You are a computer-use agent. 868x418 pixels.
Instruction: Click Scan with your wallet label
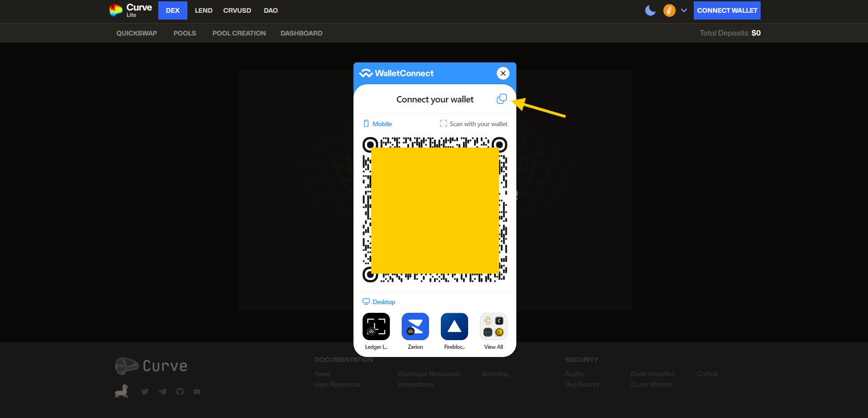pos(479,124)
